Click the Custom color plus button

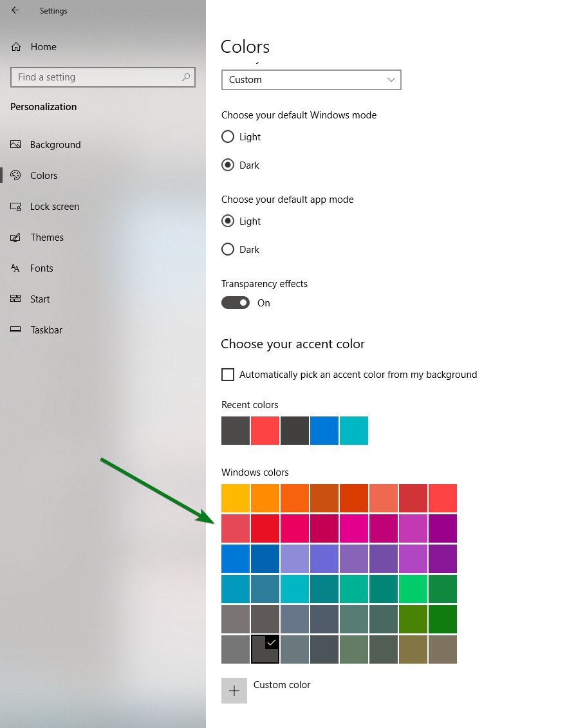[x=234, y=691]
